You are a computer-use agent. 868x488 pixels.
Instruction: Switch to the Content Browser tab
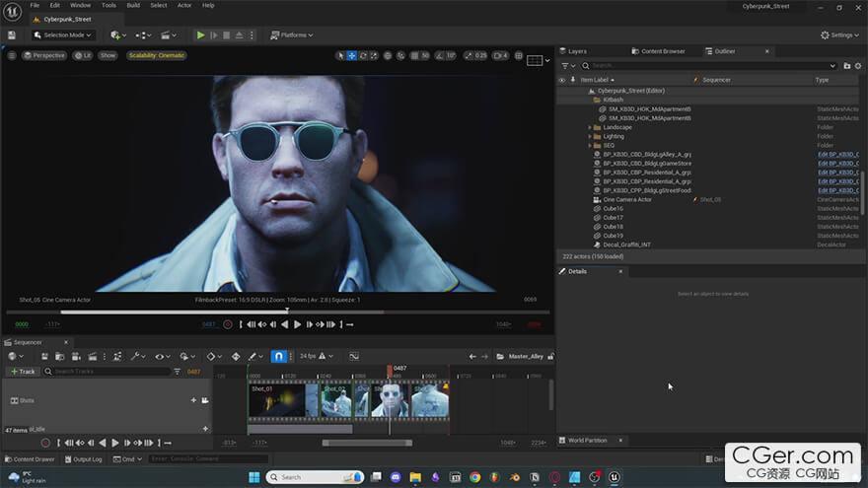659,51
